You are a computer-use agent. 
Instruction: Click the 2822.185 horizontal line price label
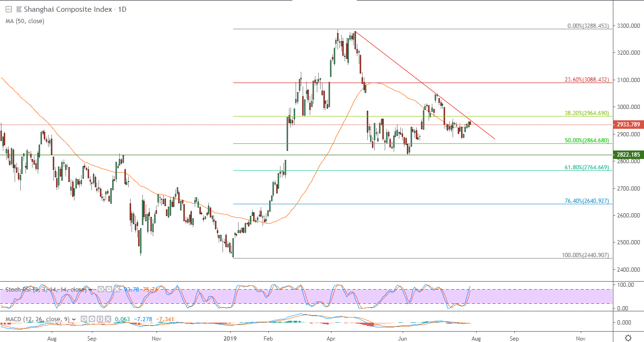[x=628, y=155]
